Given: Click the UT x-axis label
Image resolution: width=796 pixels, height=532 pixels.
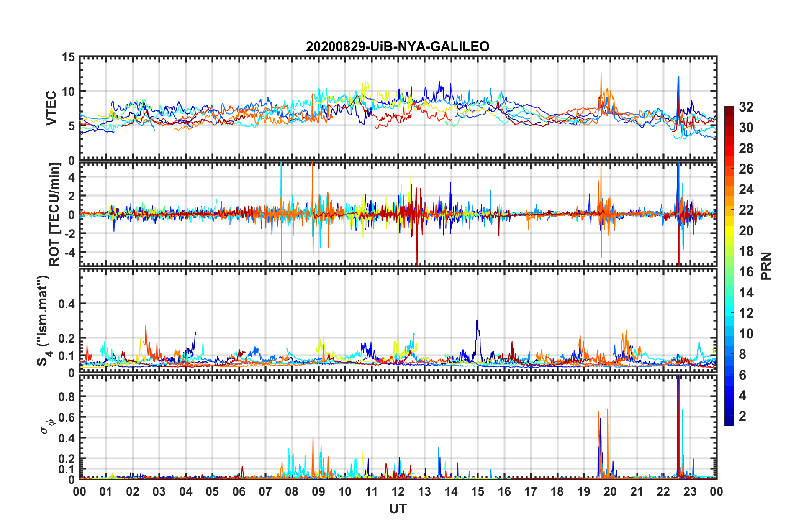Looking at the screenshot, I should (x=398, y=509).
